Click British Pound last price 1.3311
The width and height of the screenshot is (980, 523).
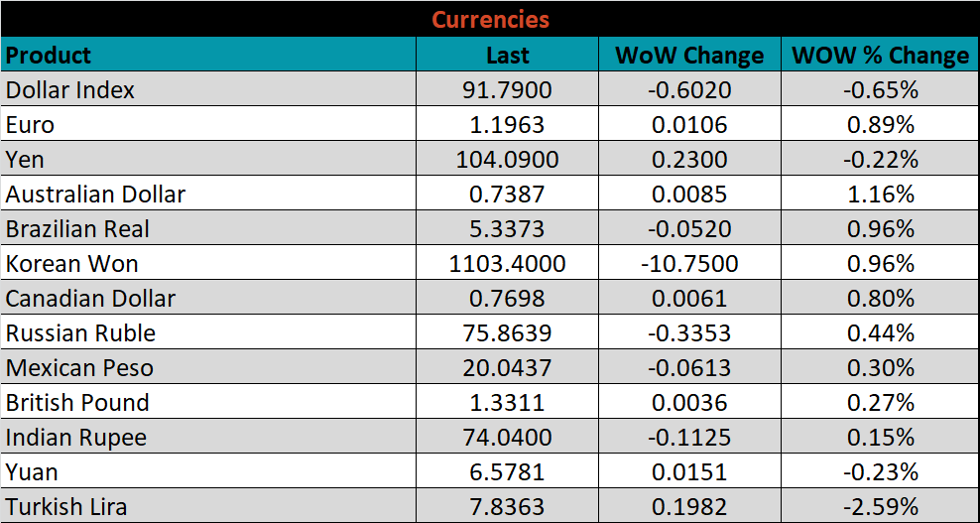pos(507,403)
